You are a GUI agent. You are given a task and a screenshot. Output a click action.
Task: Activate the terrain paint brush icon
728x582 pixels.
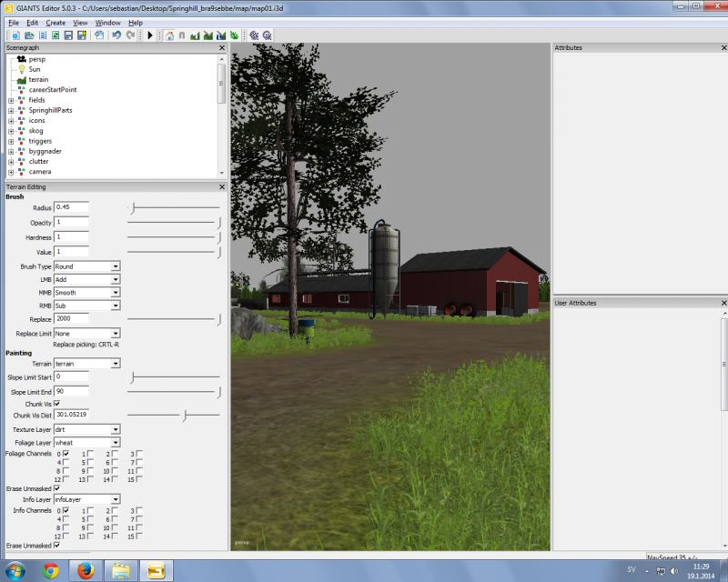[x=208, y=35]
